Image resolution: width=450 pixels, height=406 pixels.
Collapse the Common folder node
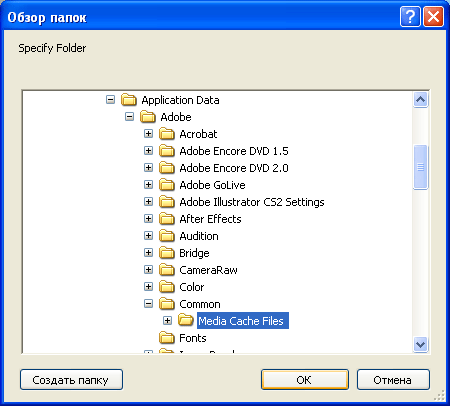pyautogui.click(x=148, y=304)
